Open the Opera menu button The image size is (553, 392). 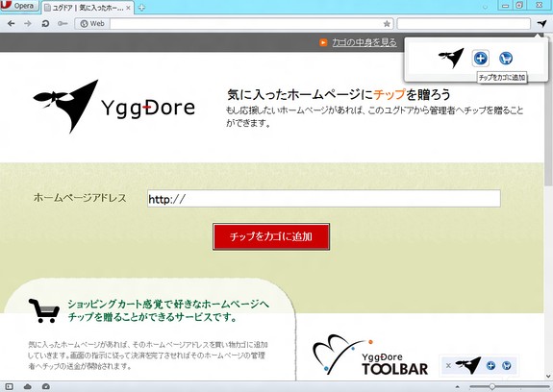coord(19,6)
